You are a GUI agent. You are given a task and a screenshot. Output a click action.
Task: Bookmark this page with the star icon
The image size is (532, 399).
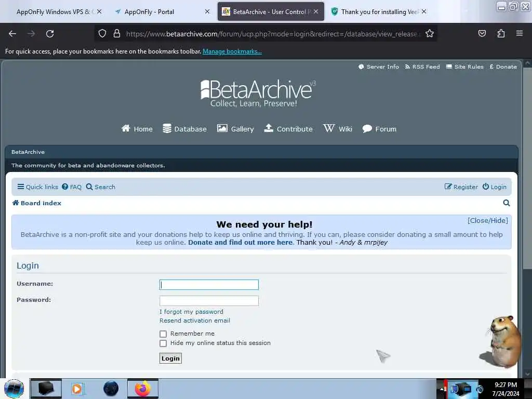430,34
